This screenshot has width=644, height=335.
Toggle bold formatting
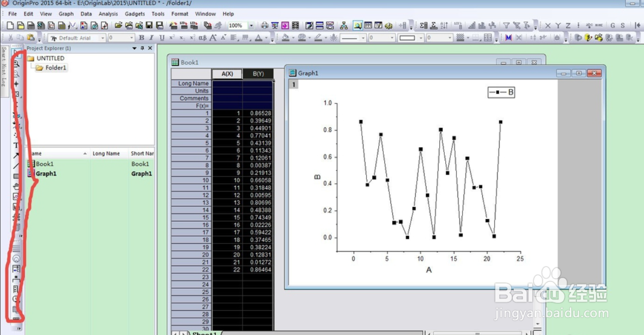click(x=141, y=38)
